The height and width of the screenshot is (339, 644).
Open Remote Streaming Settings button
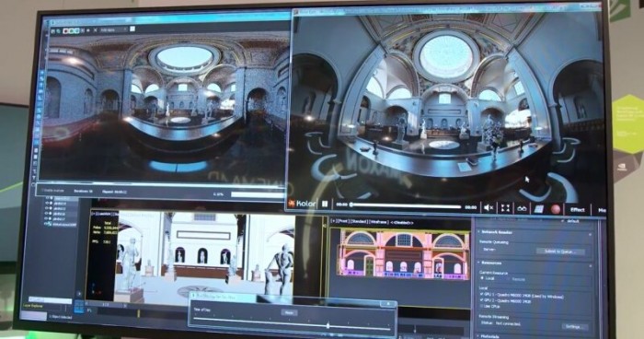pos(574,327)
